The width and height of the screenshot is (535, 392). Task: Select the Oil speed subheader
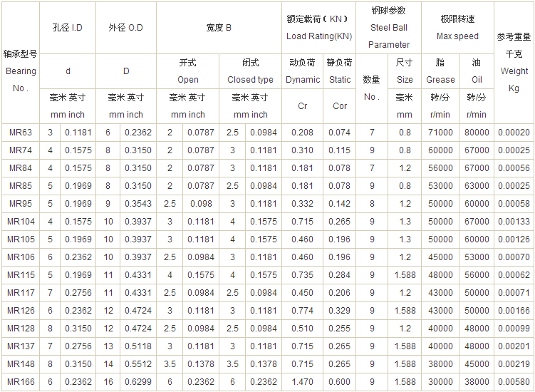477,71
